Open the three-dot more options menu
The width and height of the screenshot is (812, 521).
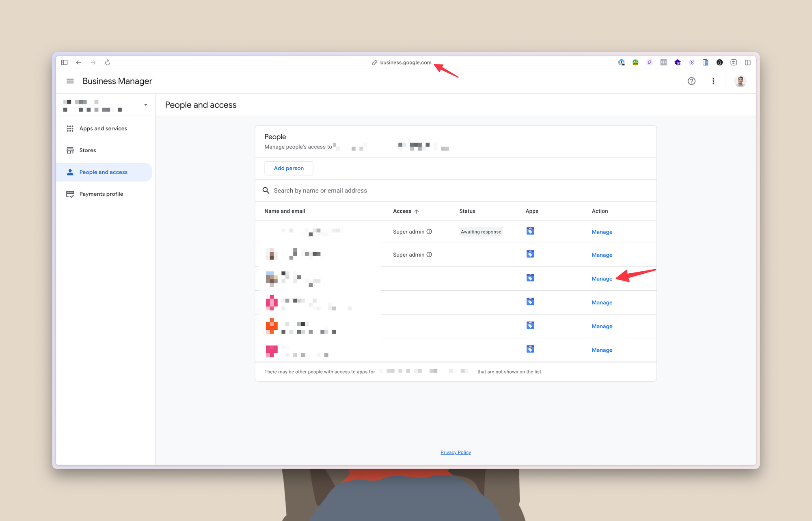[713, 81]
